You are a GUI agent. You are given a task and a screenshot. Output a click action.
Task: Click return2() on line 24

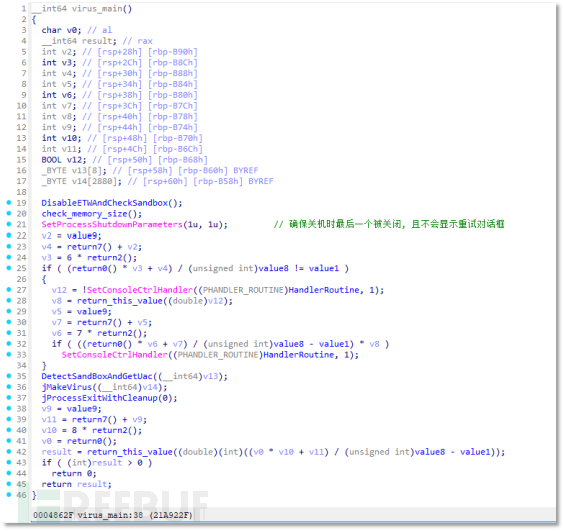(x=110, y=257)
